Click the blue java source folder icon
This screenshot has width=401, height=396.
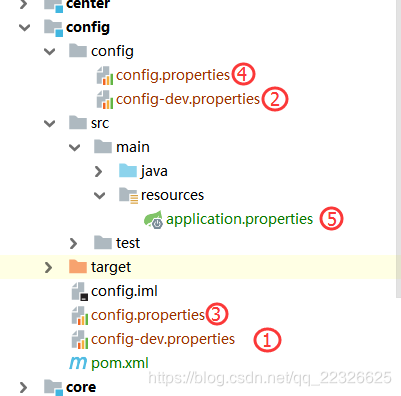click(128, 171)
